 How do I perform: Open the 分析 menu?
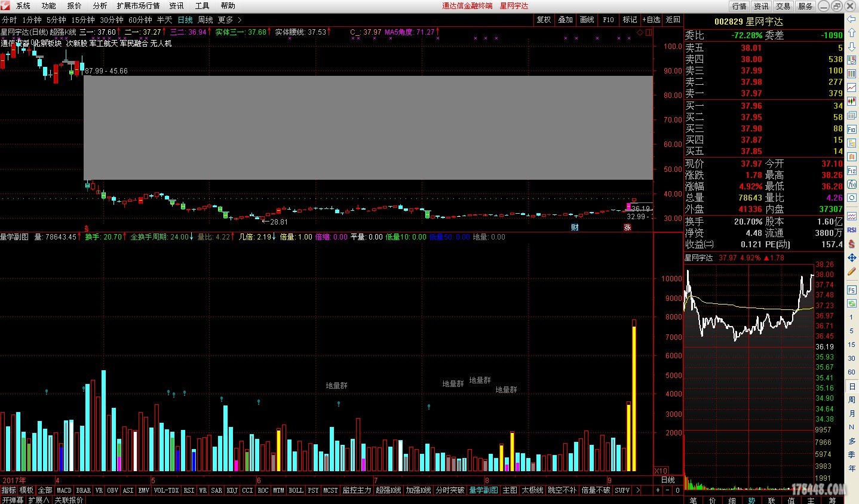click(x=100, y=6)
